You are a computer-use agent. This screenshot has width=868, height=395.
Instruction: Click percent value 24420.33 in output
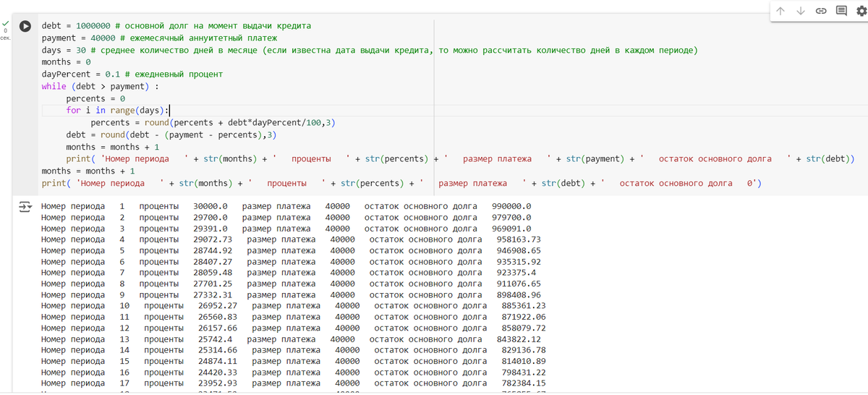(218, 373)
